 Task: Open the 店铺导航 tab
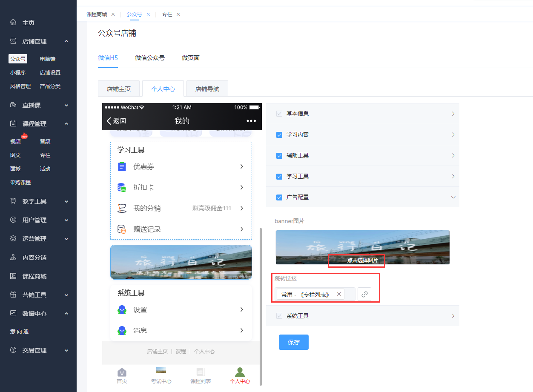pos(207,89)
